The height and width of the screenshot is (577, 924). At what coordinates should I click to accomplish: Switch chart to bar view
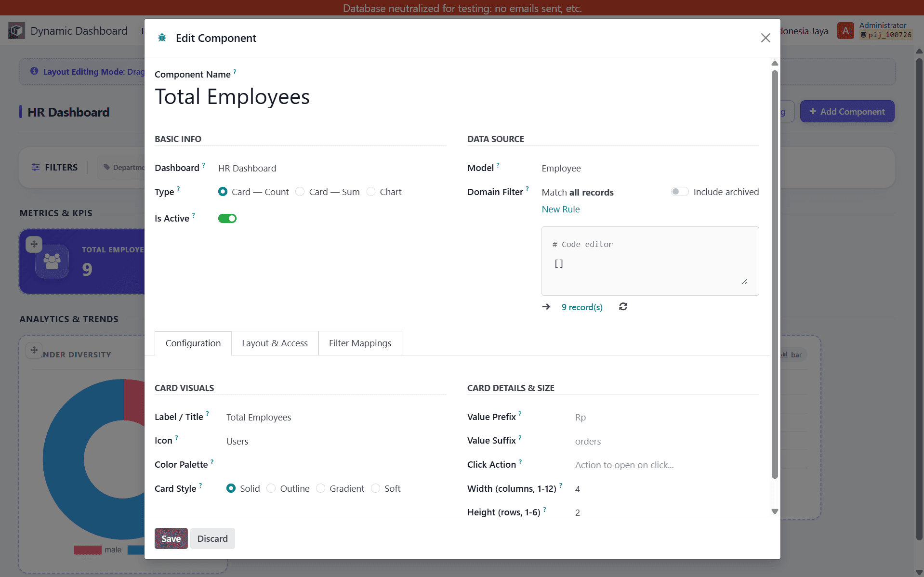tap(791, 354)
